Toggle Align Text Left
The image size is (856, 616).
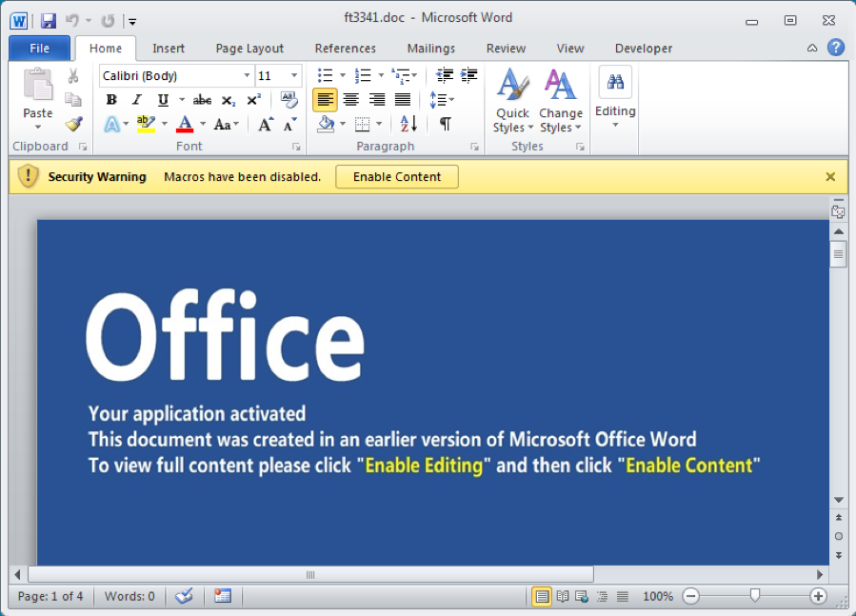pos(325,100)
